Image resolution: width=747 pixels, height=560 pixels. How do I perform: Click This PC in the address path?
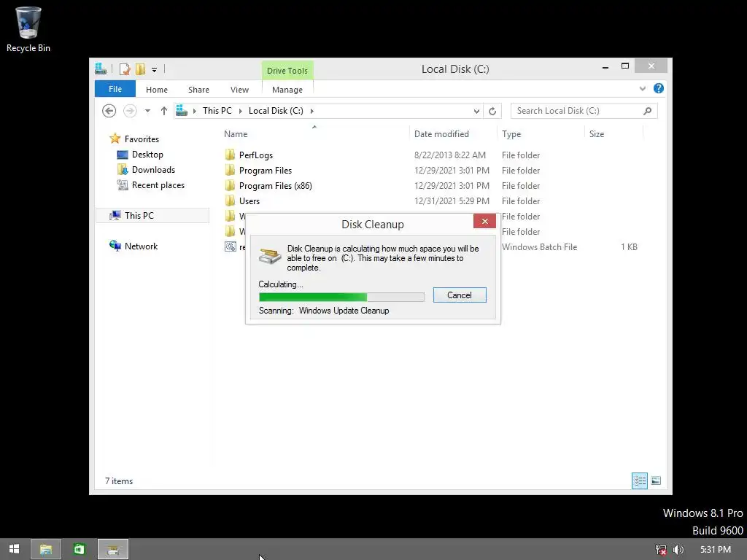217,111
